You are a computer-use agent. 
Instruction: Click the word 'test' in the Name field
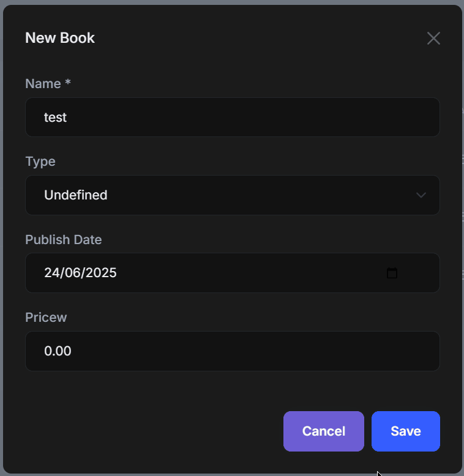(x=55, y=117)
